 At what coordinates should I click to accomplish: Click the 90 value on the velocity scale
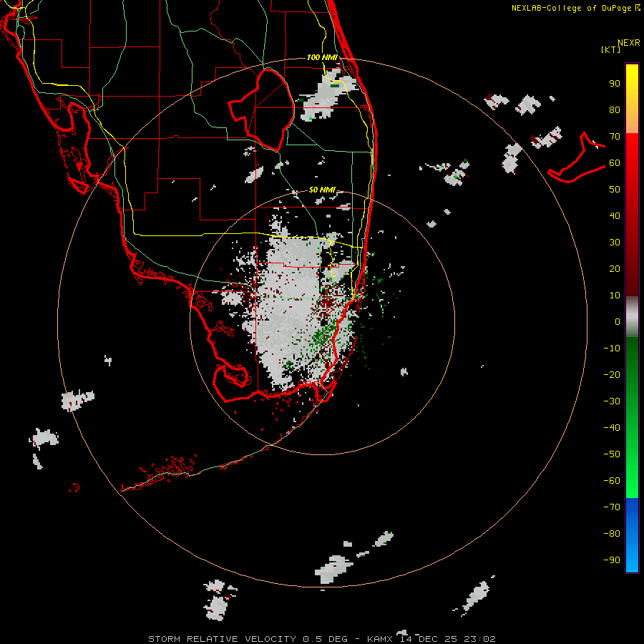(615, 84)
